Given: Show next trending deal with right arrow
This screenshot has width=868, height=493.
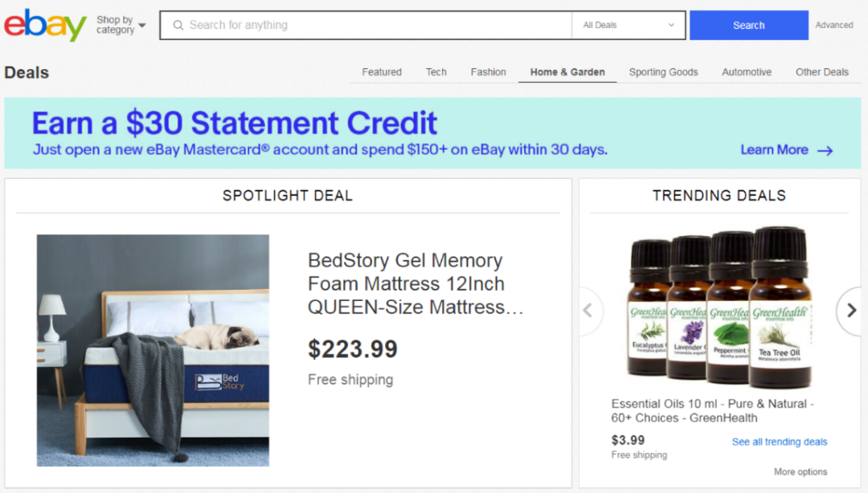Looking at the screenshot, I should (851, 311).
